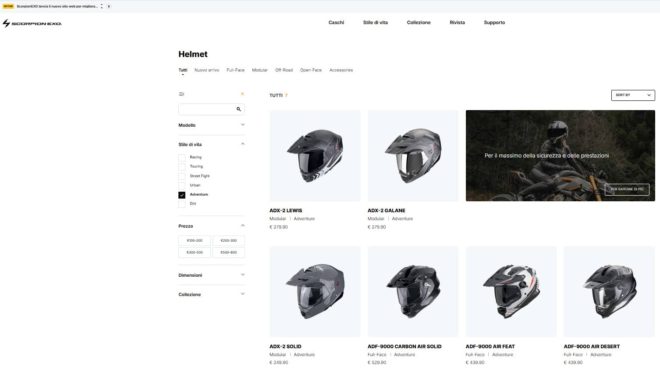The image size is (660, 382).
Task: Expand the Collezione filter section
Action: point(211,294)
